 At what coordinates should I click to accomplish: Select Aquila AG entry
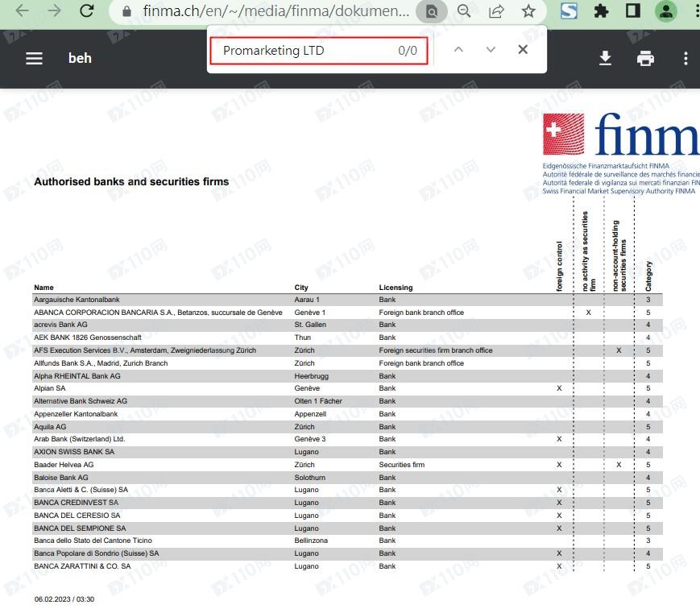tap(50, 427)
